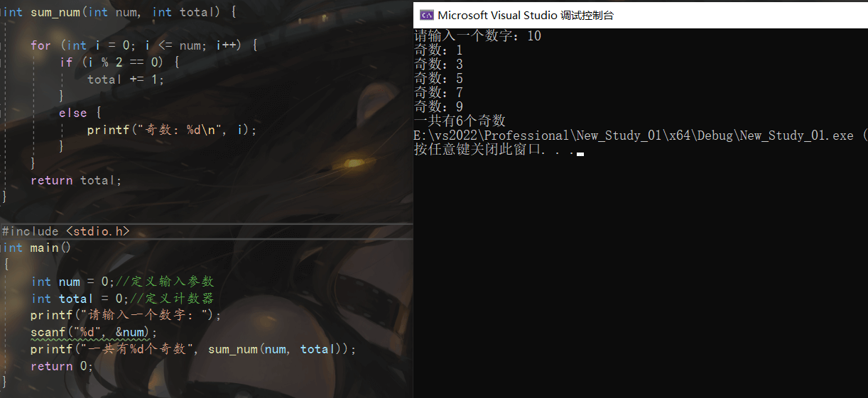Click the Microsoft Visual Studio 调试控制台 window title
The width and height of the screenshot is (868, 398).
[525, 15]
